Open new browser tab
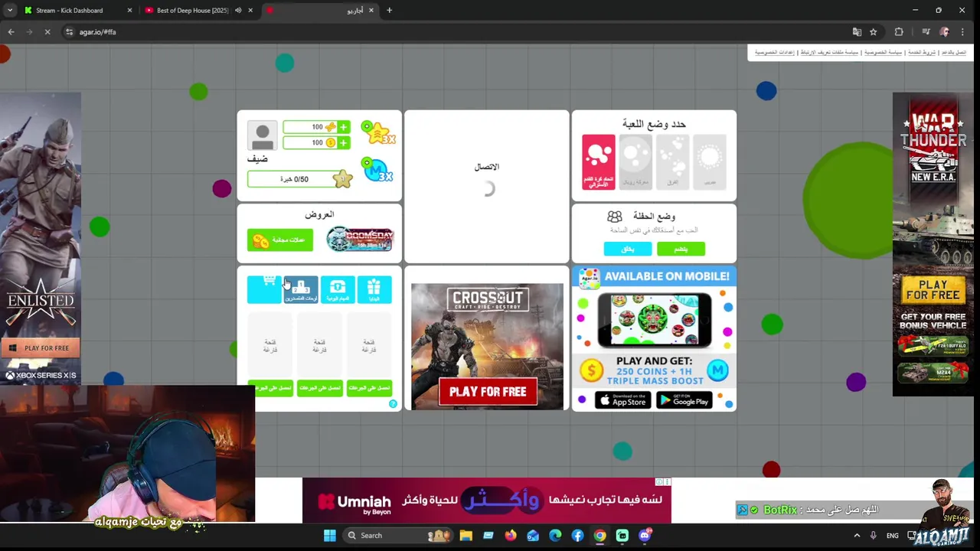The image size is (980, 551). click(x=389, y=11)
